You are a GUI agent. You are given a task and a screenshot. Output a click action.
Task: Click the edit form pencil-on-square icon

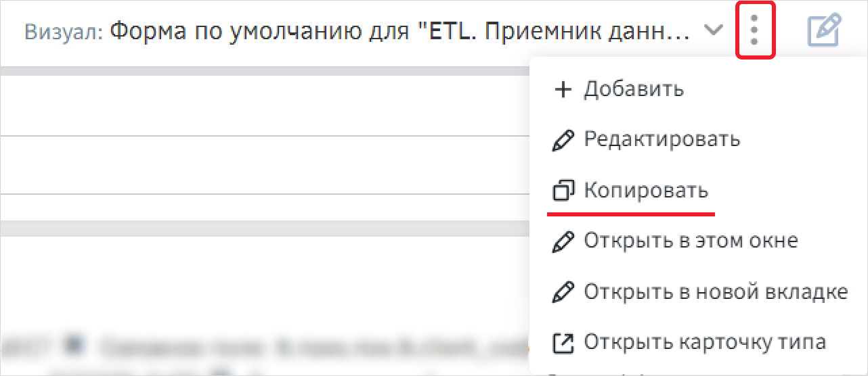825,30
